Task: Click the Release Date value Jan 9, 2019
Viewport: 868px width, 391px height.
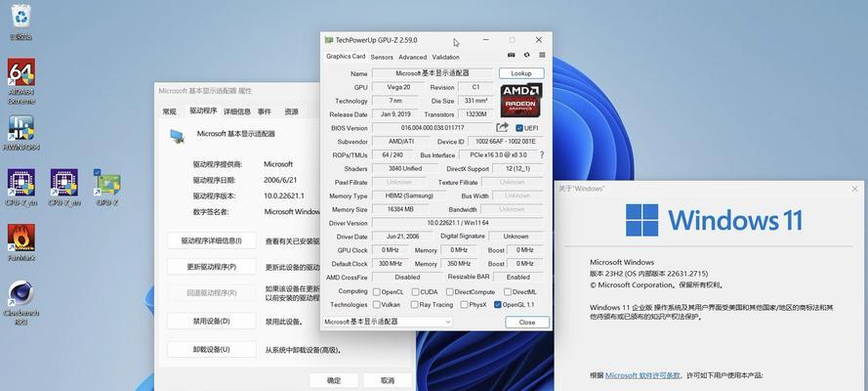Action: click(394, 114)
